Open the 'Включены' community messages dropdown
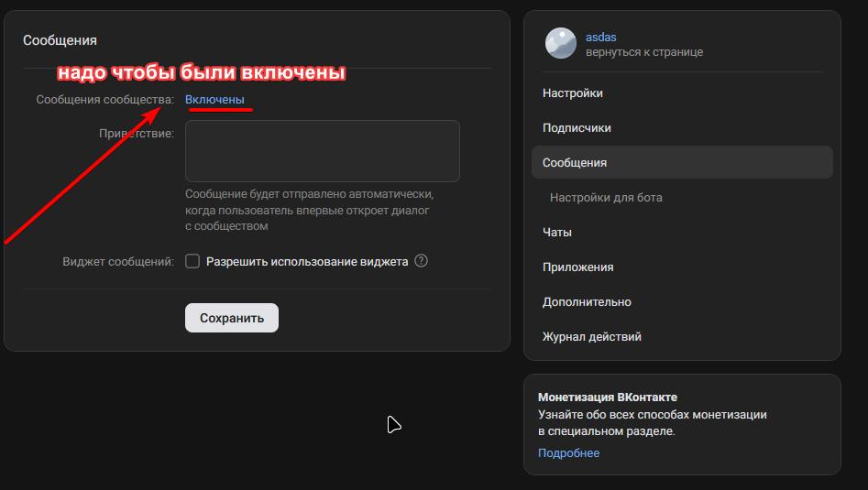Image resolution: width=868 pixels, height=490 pixels. (214, 99)
